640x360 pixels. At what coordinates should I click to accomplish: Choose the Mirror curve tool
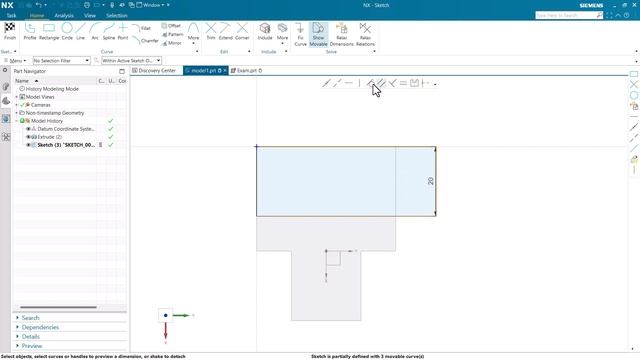click(171, 43)
